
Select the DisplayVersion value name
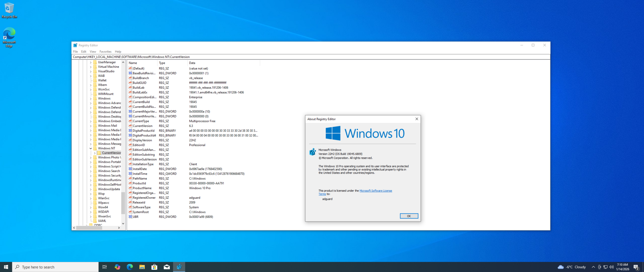[x=142, y=140]
